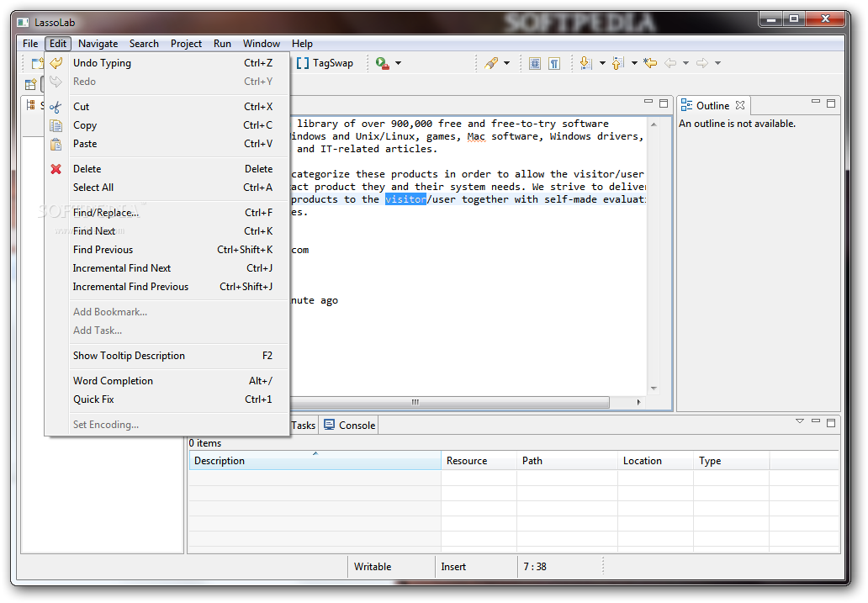
Task: Choose Find Next menu entry
Action: pos(167,231)
